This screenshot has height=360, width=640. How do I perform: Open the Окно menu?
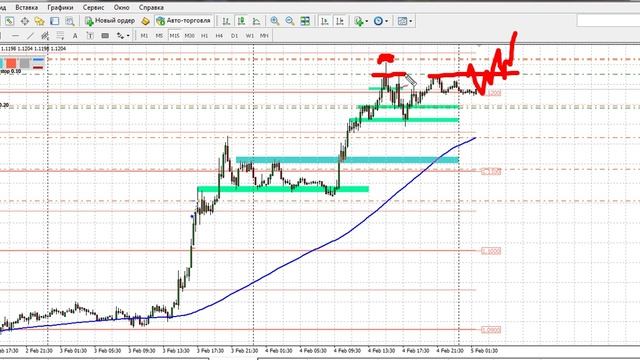point(122,7)
